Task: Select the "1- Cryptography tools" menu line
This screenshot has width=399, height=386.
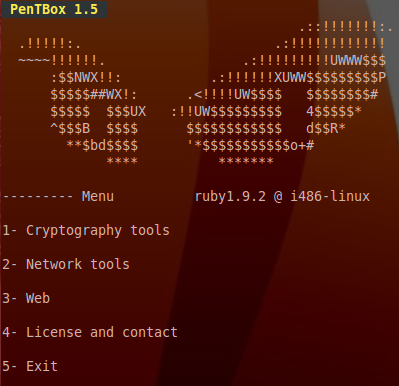Action: 86,231
